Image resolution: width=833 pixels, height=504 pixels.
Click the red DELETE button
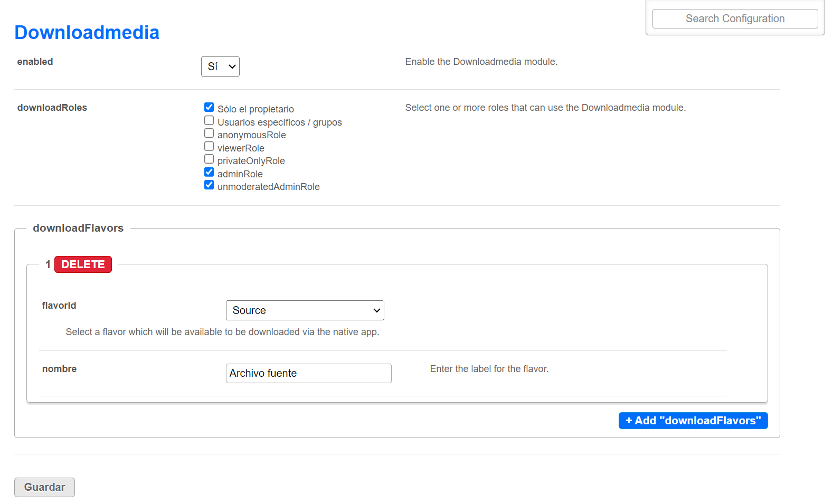83,264
